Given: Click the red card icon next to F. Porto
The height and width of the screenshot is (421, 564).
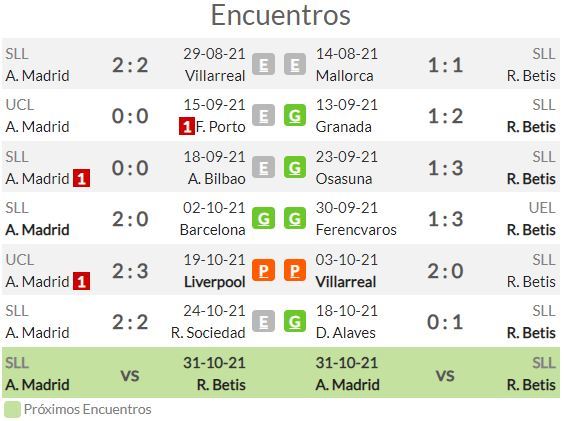Looking at the screenshot, I should (x=187, y=126).
